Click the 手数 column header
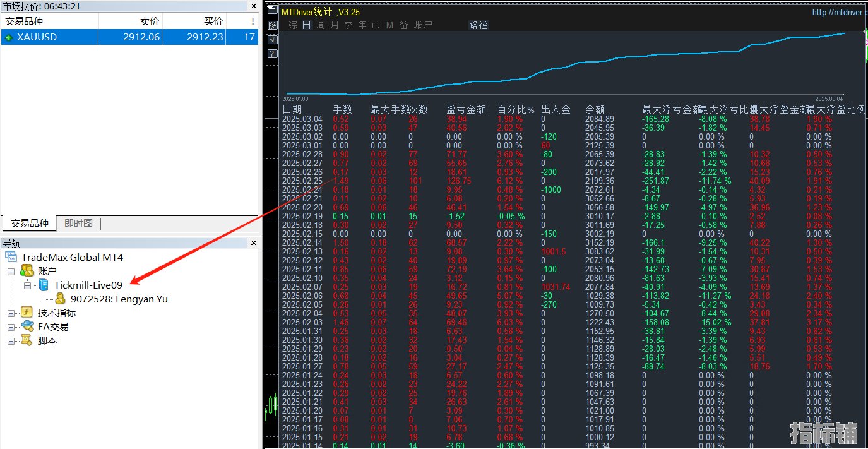The height and width of the screenshot is (449, 868). (343, 109)
